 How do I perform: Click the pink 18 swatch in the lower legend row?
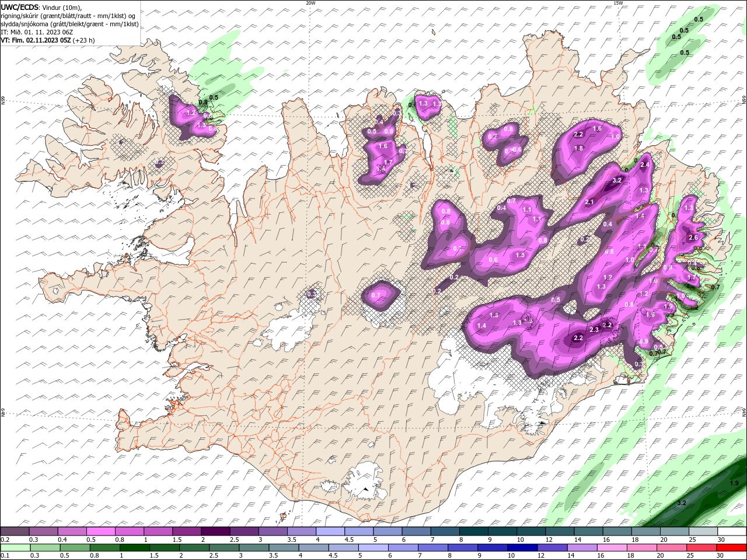[x=641, y=548]
